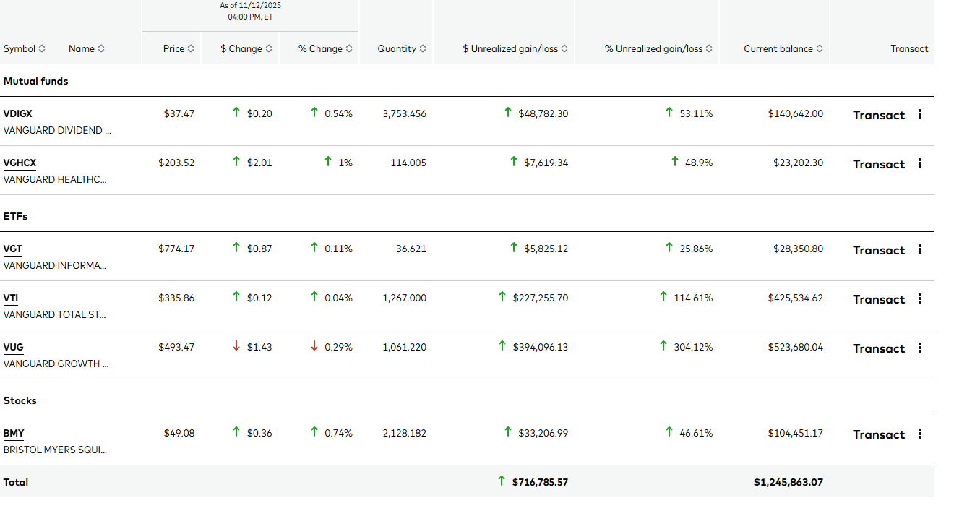Screen dimensions: 980x516
Task: Click VGHCX balance $23,202.30
Action: (798, 163)
